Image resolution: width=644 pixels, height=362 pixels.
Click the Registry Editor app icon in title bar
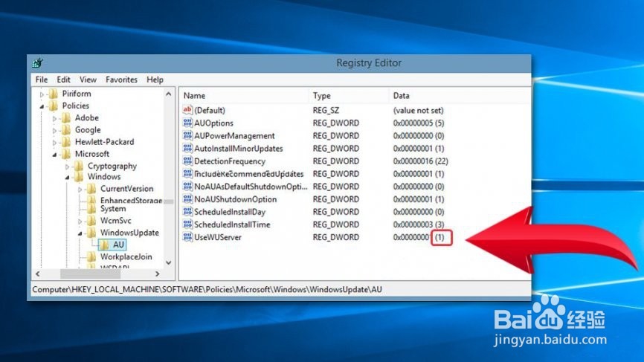(37, 62)
